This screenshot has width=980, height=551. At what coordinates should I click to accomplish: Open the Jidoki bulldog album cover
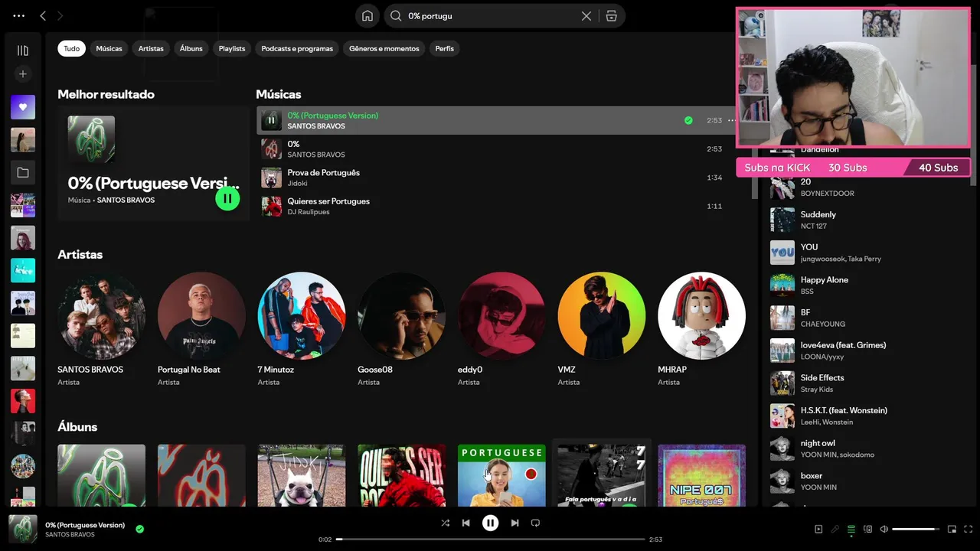click(x=302, y=475)
